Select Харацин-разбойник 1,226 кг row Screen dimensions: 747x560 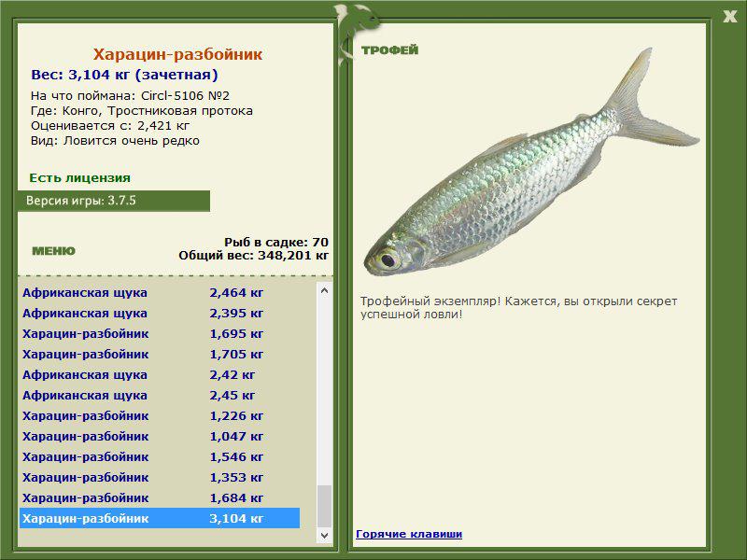(160, 415)
